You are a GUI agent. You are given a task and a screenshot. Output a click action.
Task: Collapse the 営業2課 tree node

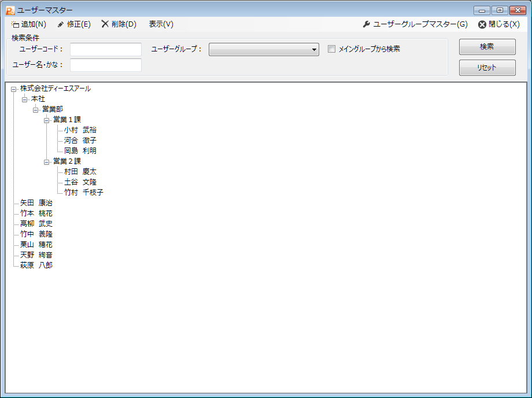pyautogui.click(x=46, y=162)
